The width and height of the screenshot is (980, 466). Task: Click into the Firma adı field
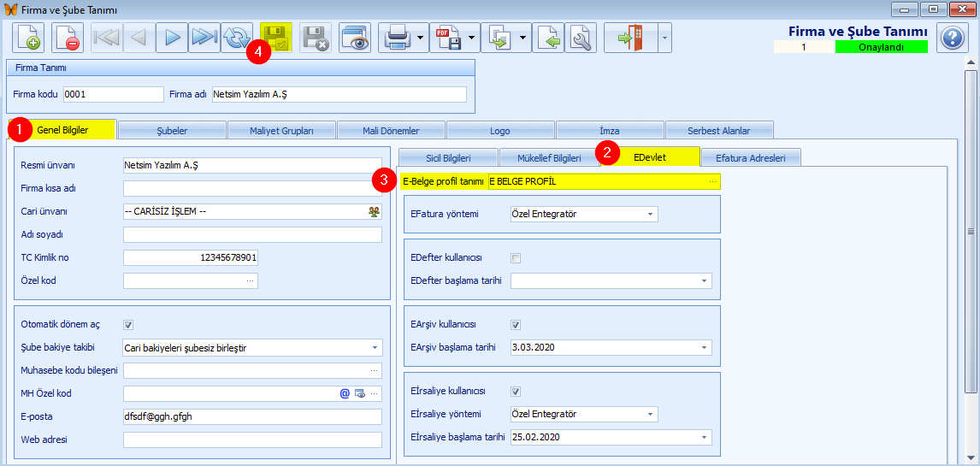pos(339,94)
